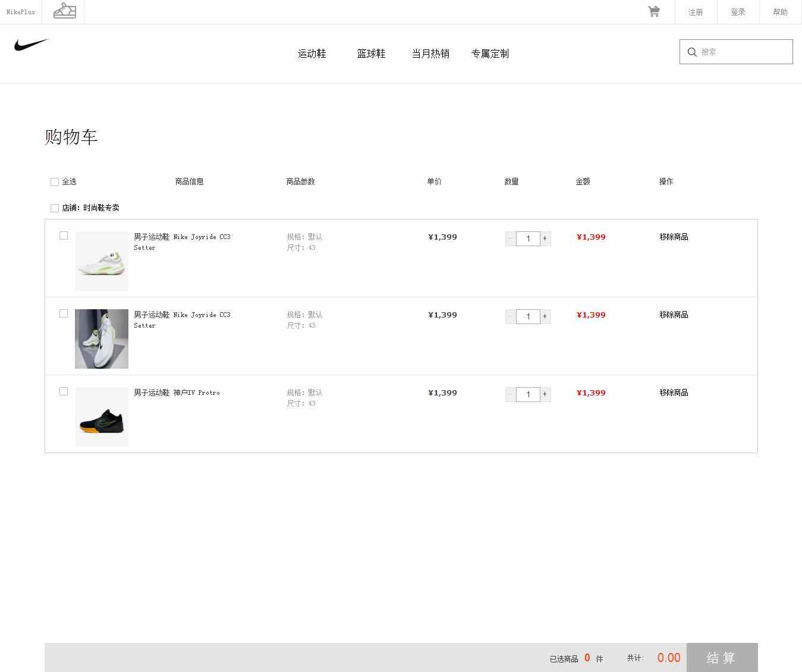802x672 pixels.
Task: Open second 男子运动鞋 Nike Joyride CC3 title
Action: (182, 320)
